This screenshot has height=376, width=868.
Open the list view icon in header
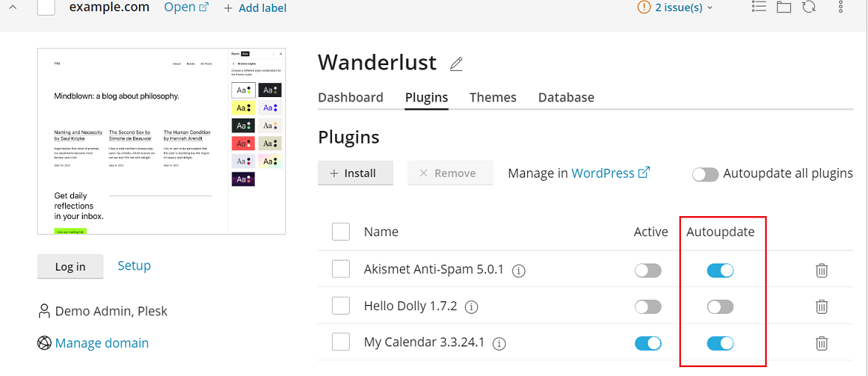click(x=759, y=7)
